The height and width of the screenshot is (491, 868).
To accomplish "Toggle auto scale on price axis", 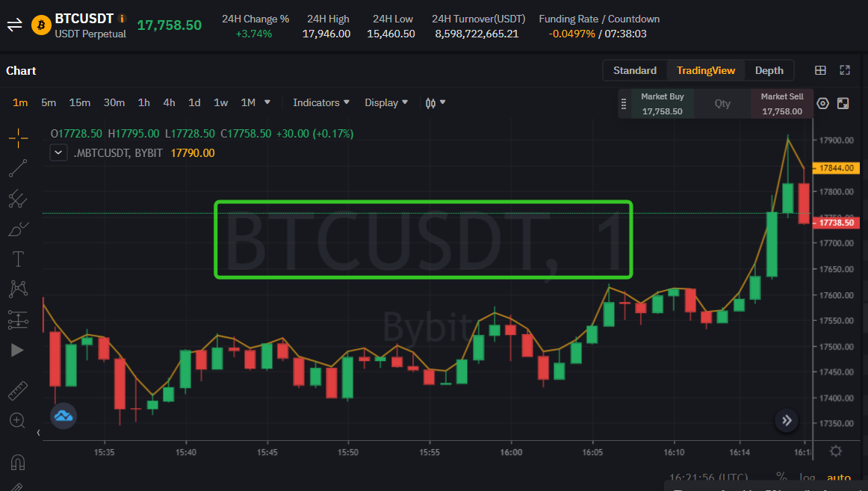I will [x=838, y=478].
